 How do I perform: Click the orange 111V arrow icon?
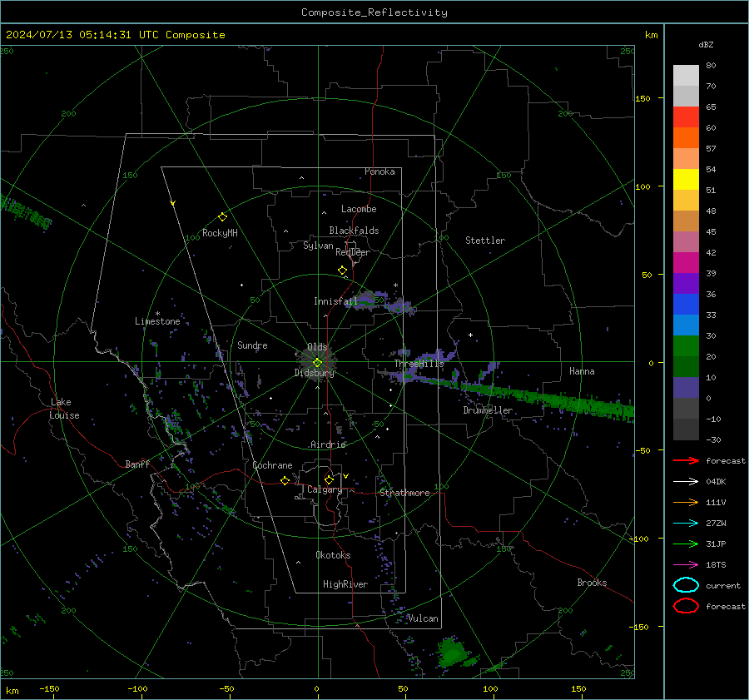686,502
